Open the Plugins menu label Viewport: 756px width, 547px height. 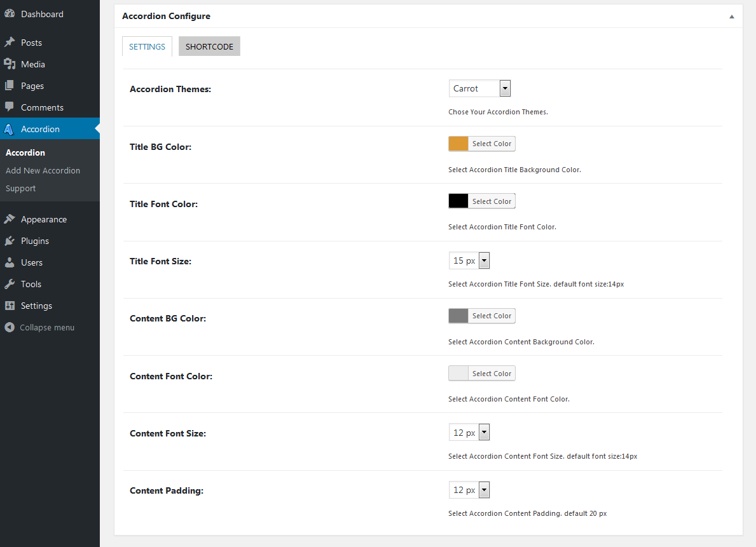pyautogui.click(x=35, y=241)
